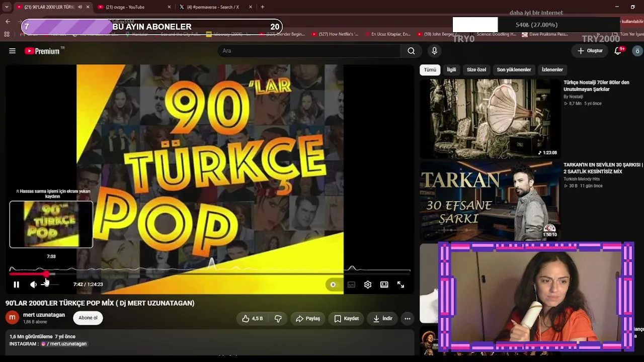The image size is (644, 362).
Task: Toggle the autoplay switch in the player
Action: coord(333,285)
